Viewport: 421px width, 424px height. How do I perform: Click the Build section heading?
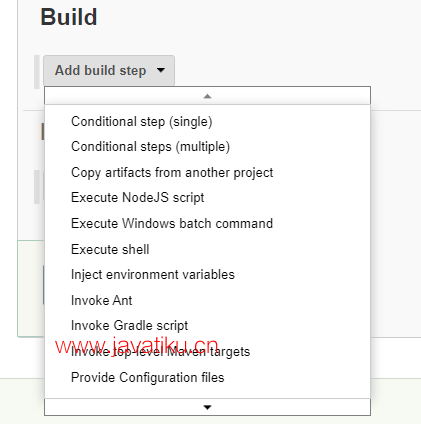(69, 17)
